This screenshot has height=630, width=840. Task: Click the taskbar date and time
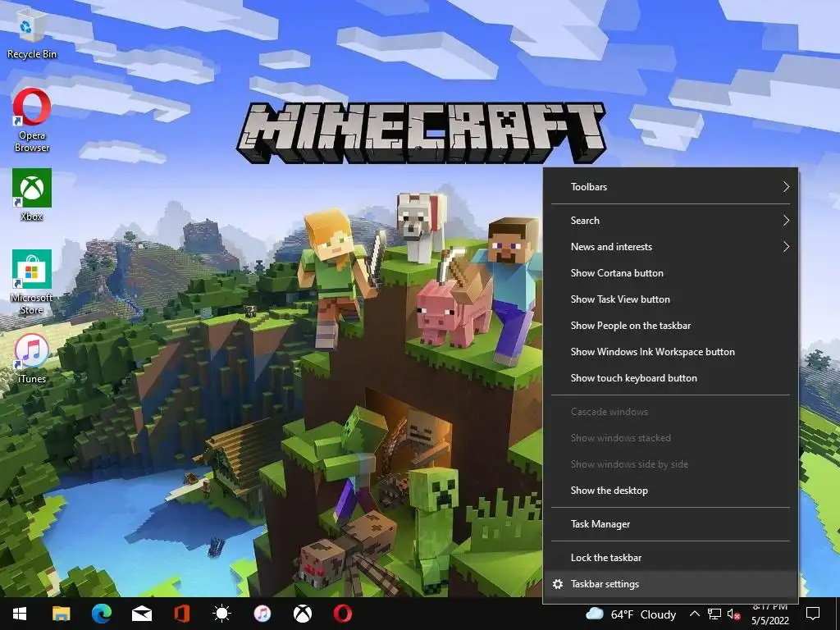[x=769, y=614]
